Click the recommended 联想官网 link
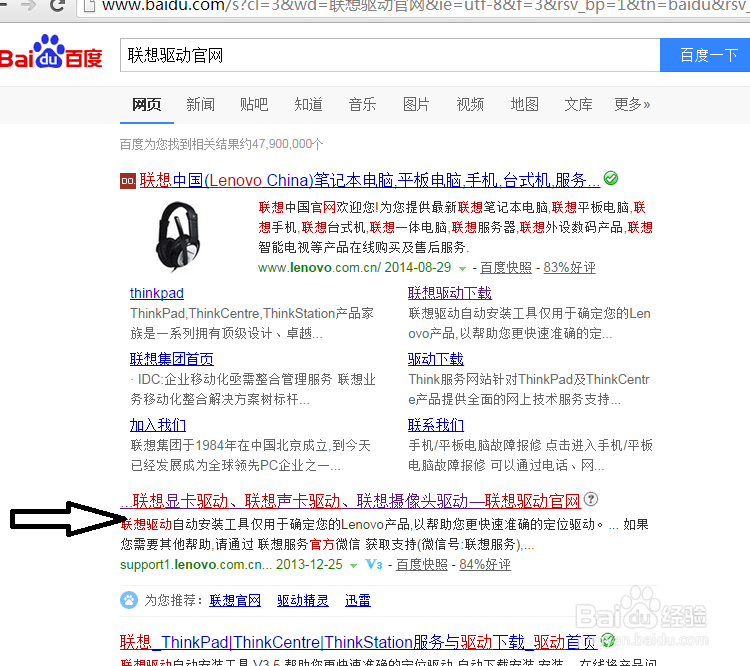Viewport: 750px width, 666px height. [235, 600]
